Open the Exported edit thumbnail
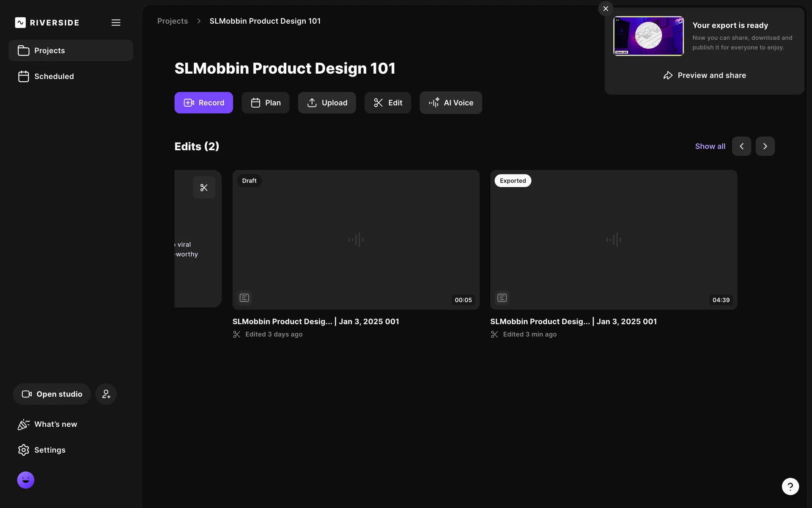 tap(613, 240)
